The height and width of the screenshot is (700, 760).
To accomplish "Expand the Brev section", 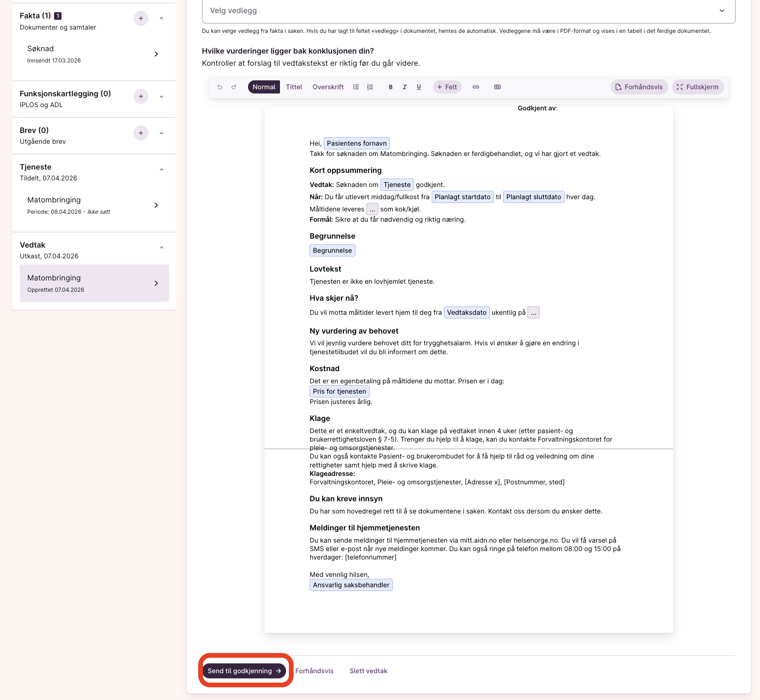I will (162, 133).
